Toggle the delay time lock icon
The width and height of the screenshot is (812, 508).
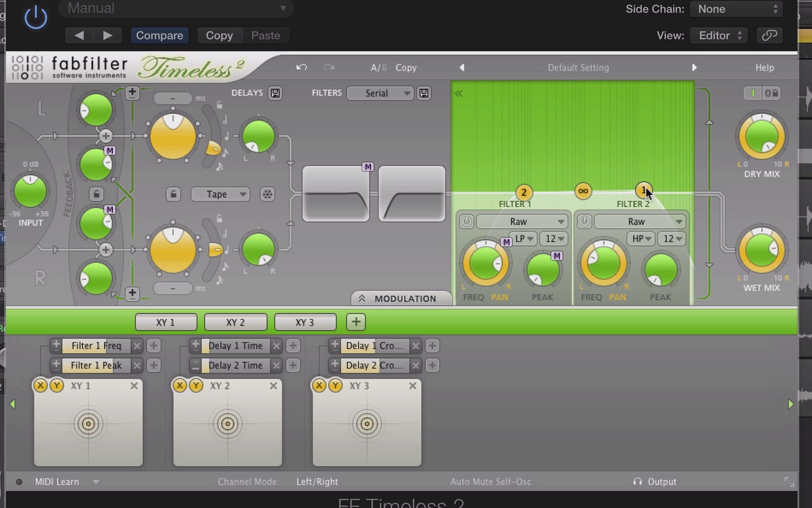173,194
